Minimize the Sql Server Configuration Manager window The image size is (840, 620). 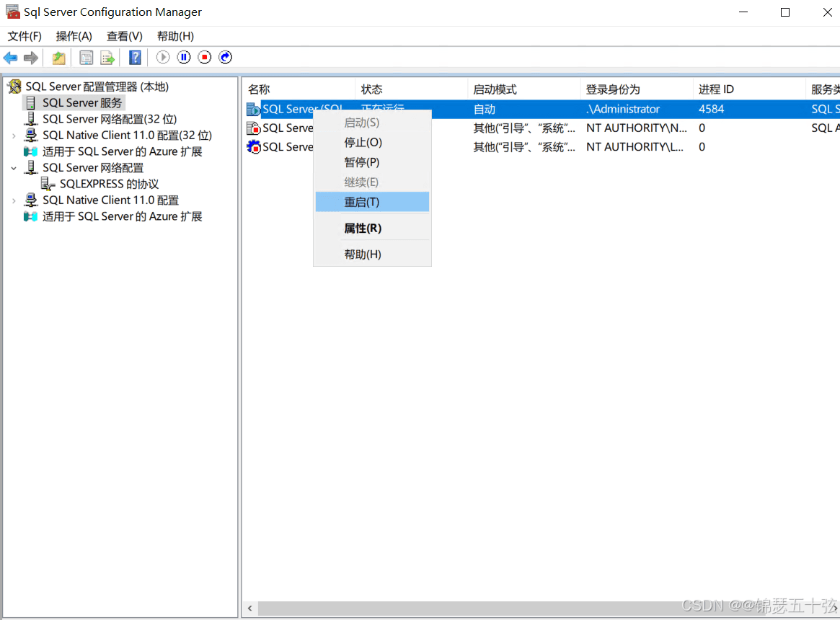point(743,12)
